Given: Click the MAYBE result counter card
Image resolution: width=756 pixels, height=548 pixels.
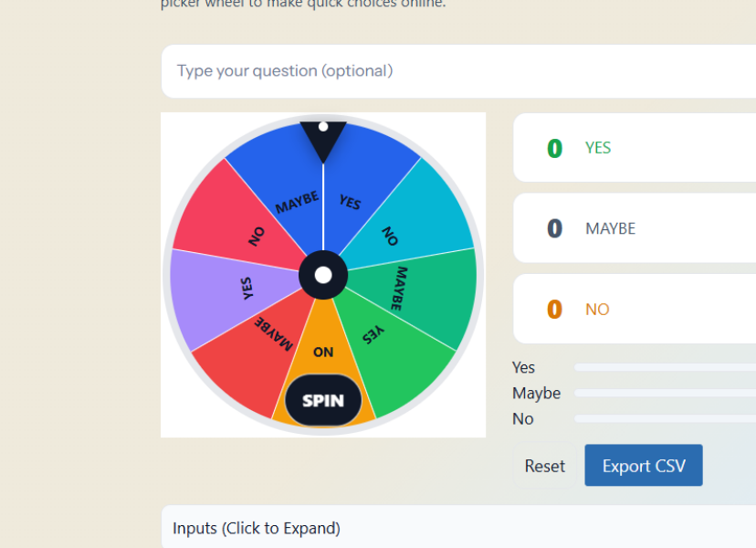Looking at the screenshot, I should tap(635, 228).
